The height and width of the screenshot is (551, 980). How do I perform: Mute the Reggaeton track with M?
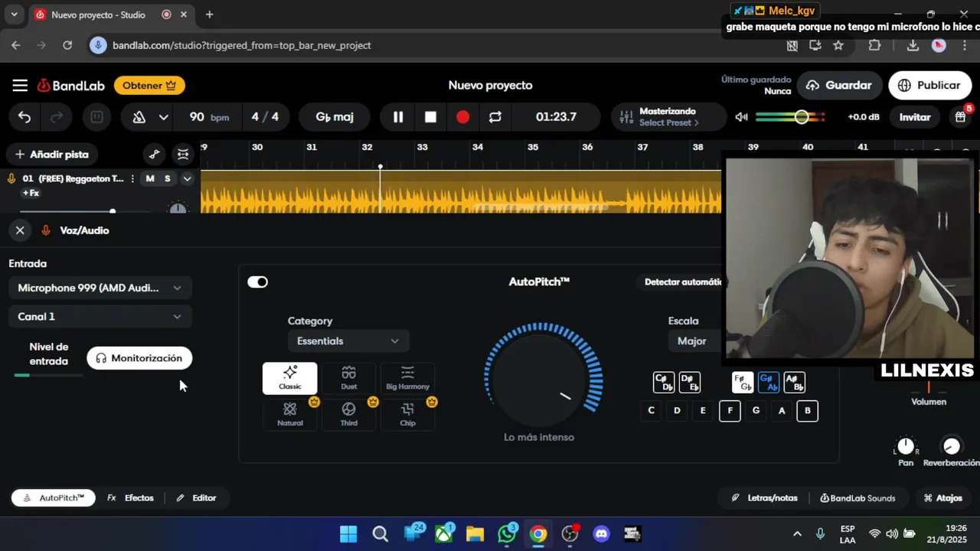tap(150, 178)
